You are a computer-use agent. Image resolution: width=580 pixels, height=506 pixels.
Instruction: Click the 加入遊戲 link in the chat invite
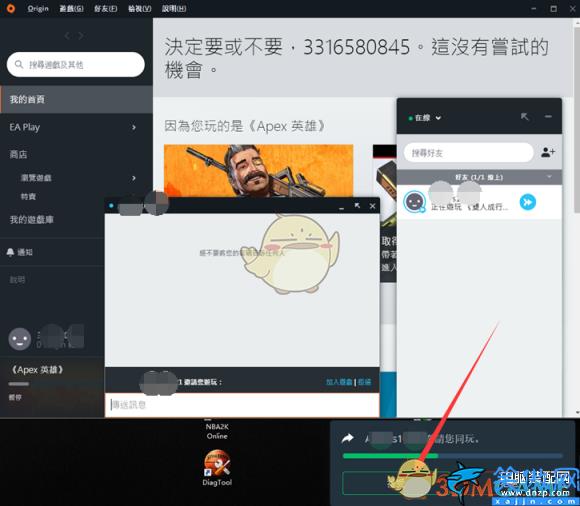pos(339,382)
